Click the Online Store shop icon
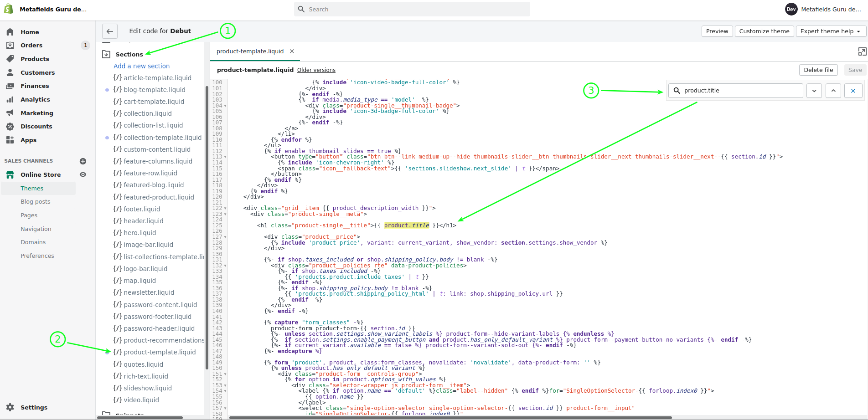The image size is (868, 420). pyautogui.click(x=10, y=174)
